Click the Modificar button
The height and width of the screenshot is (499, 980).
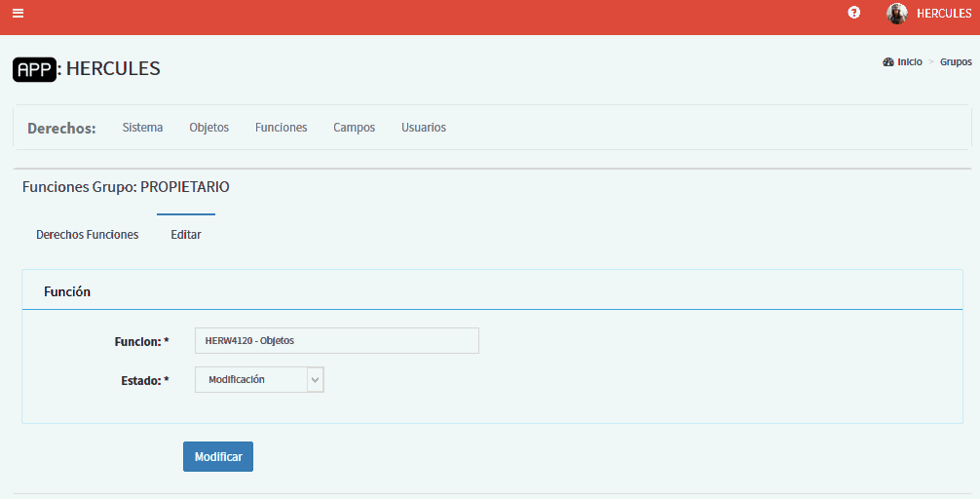[x=218, y=456]
